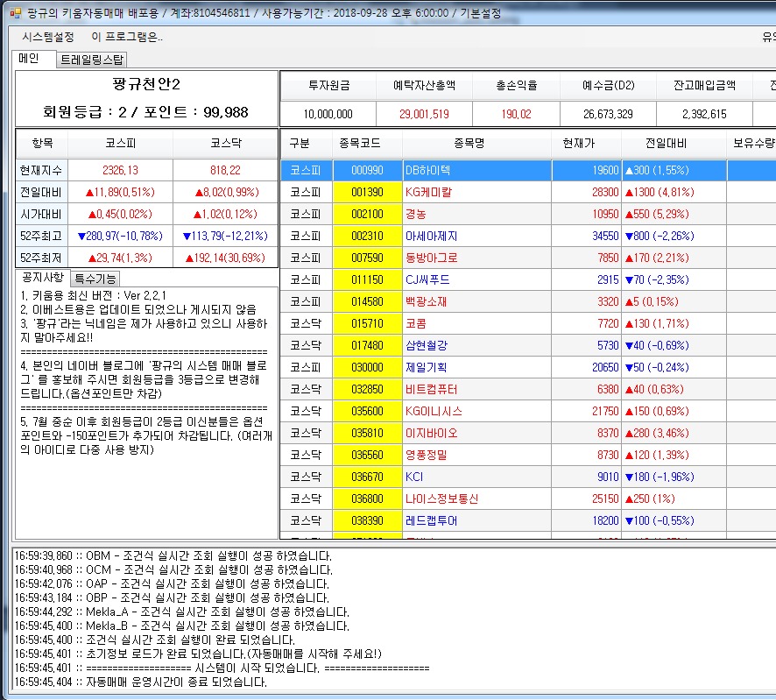The height and width of the screenshot is (700, 776).
Task: Click the 예수금(D2) value 26,673,329
Action: coord(608,114)
